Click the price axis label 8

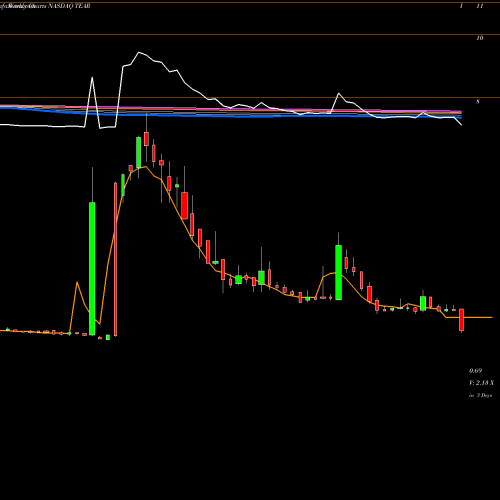tap(478, 102)
